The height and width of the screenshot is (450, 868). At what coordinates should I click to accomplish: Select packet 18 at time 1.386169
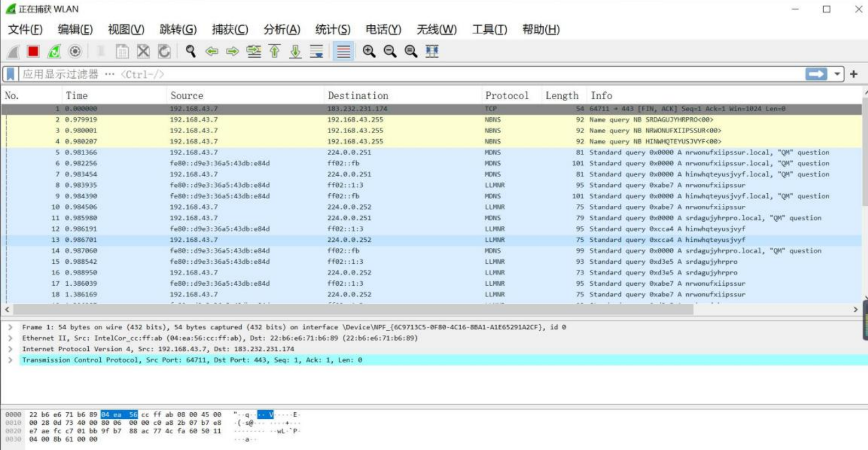point(431,295)
